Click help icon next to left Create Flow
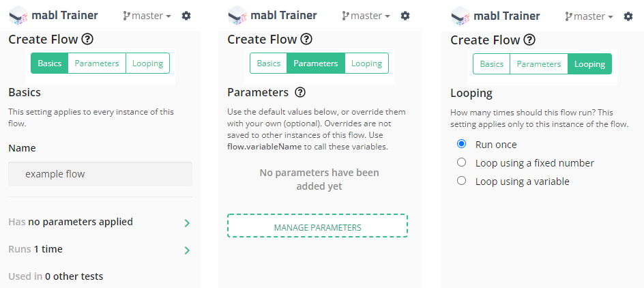Screen dimensions: 644x288 87,40
